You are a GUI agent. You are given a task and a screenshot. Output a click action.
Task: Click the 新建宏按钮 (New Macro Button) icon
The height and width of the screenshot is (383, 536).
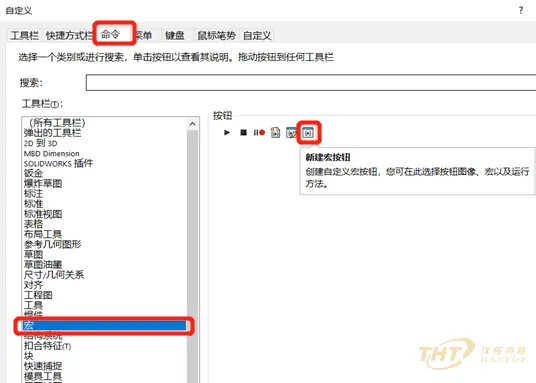(308, 133)
